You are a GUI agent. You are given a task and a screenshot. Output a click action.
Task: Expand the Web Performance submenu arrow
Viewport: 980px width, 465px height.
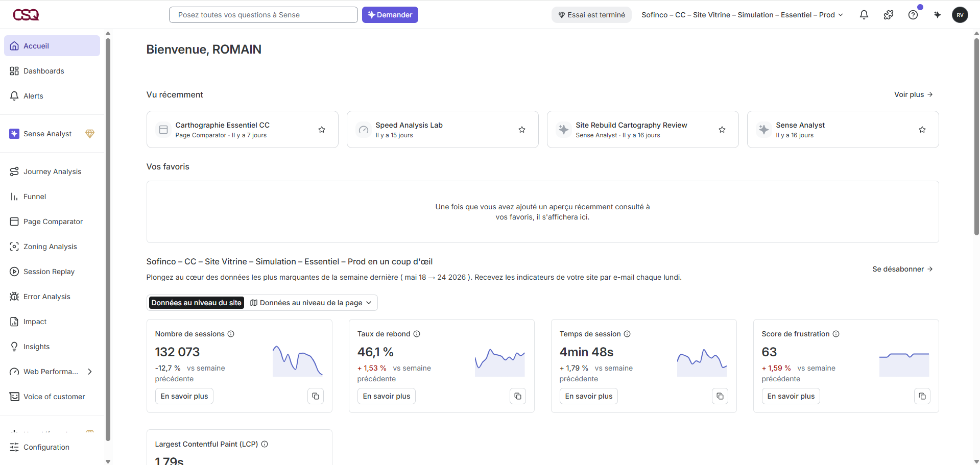[90, 372]
